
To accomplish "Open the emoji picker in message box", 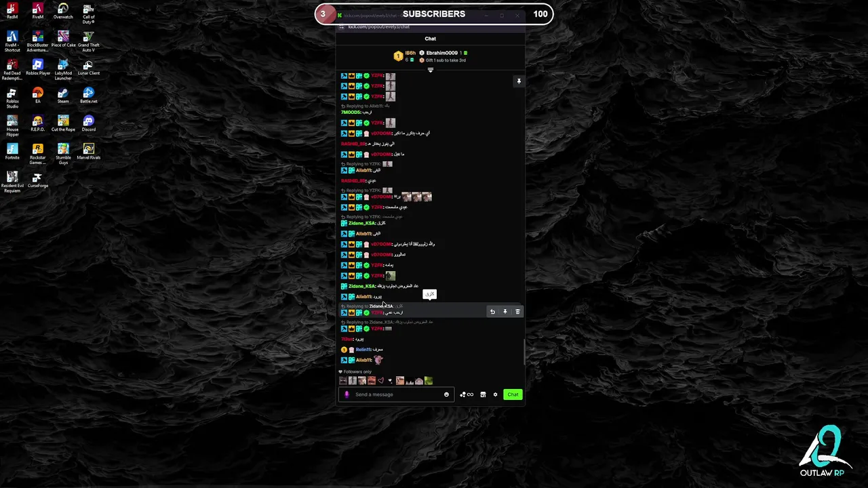I will pos(446,394).
